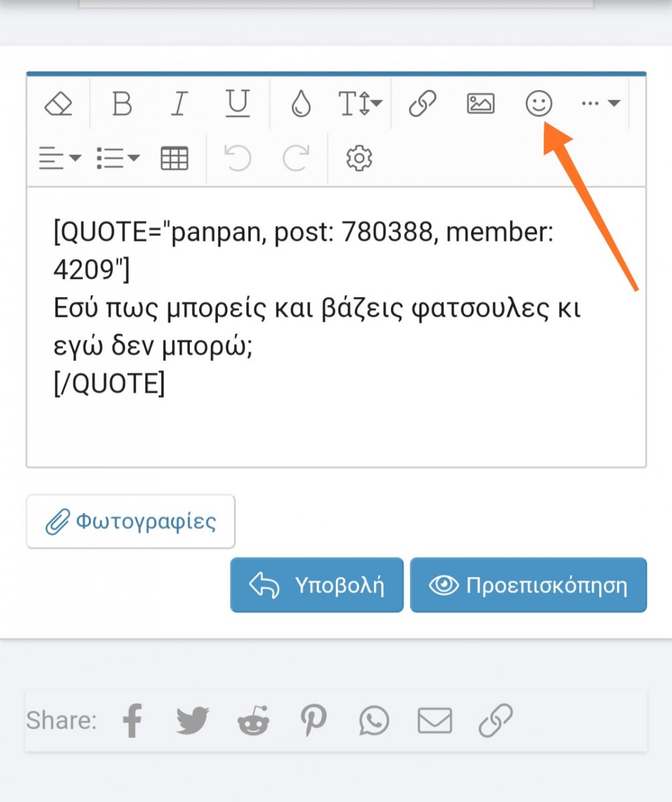This screenshot has height=802, width=672.
Task: Expand the font size dropdown
Action: [360, 104]
